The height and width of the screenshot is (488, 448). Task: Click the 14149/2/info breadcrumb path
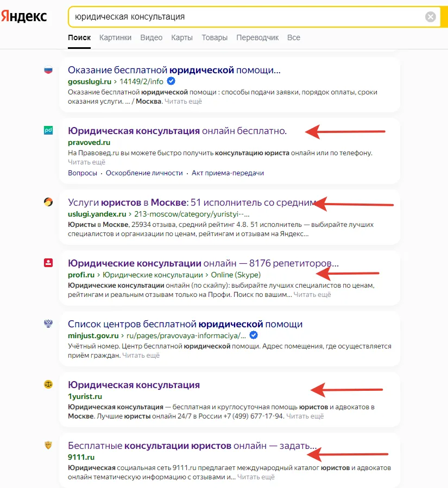point(141,81)
